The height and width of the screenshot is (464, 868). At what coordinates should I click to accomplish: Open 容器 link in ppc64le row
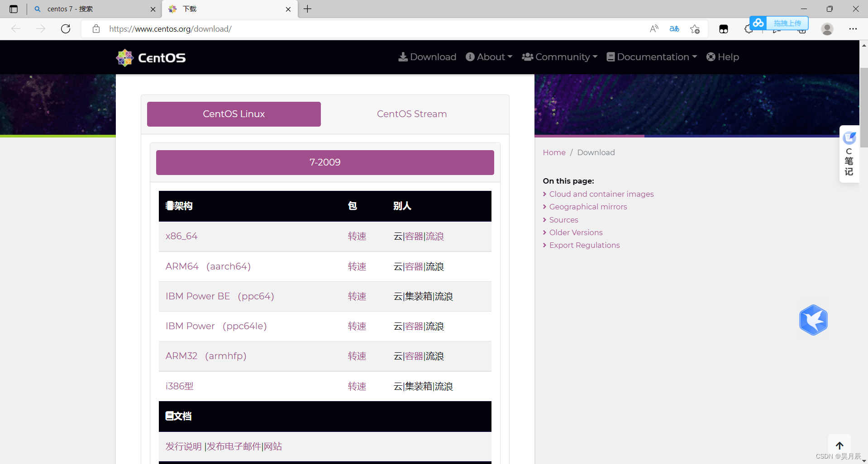pos(414,327)
